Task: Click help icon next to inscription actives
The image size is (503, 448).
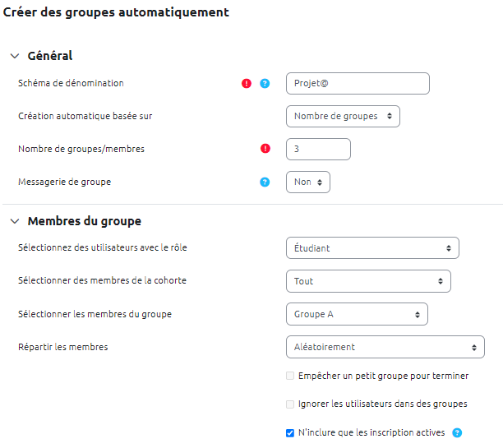Action: (x=457, y=432)
